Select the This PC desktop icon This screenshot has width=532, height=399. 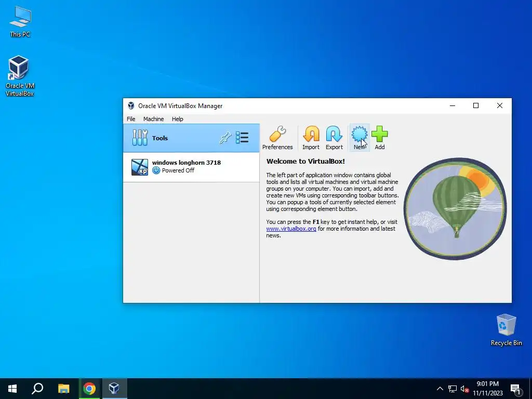(x=20, y=22)
